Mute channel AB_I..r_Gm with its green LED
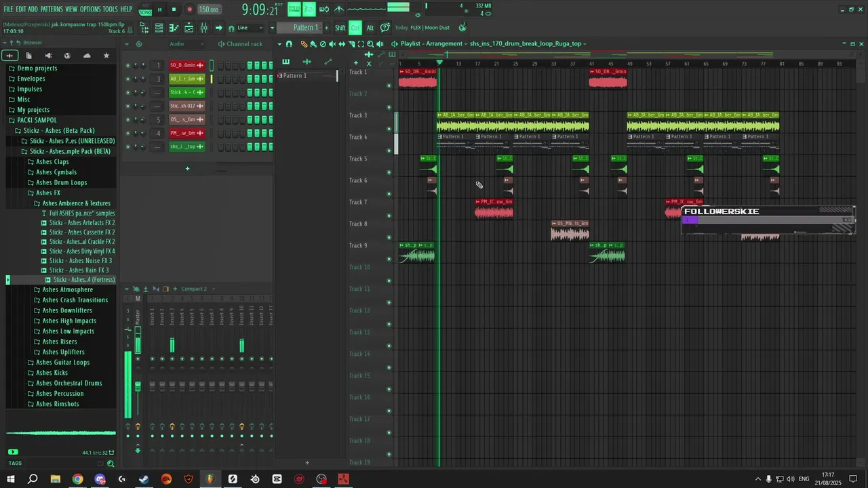This screenshot has height=488, width=868. click(127, 79)
